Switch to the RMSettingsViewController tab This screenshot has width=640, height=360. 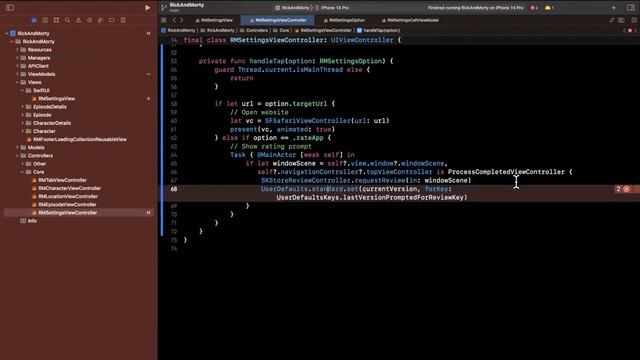(278, 20)
